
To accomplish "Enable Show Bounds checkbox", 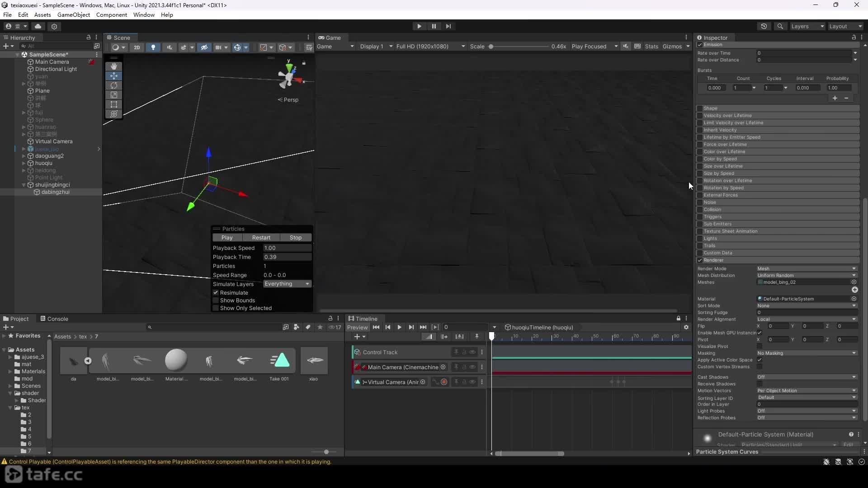I will (216, 300).
